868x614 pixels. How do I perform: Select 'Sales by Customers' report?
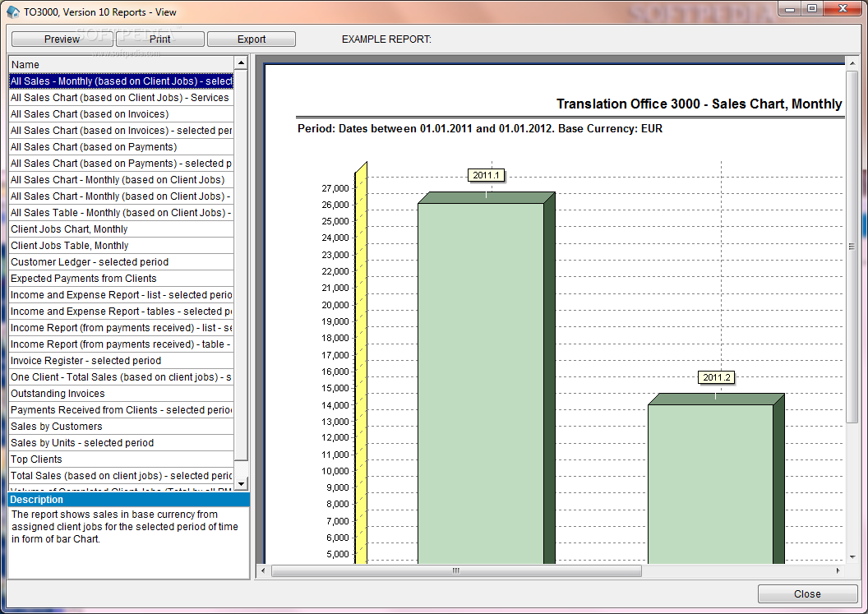121,427
